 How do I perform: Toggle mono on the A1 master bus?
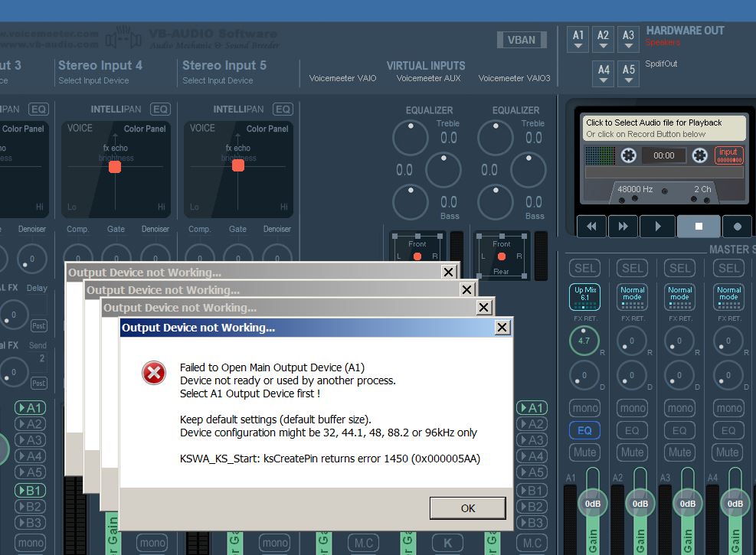(x=585, y=408)
